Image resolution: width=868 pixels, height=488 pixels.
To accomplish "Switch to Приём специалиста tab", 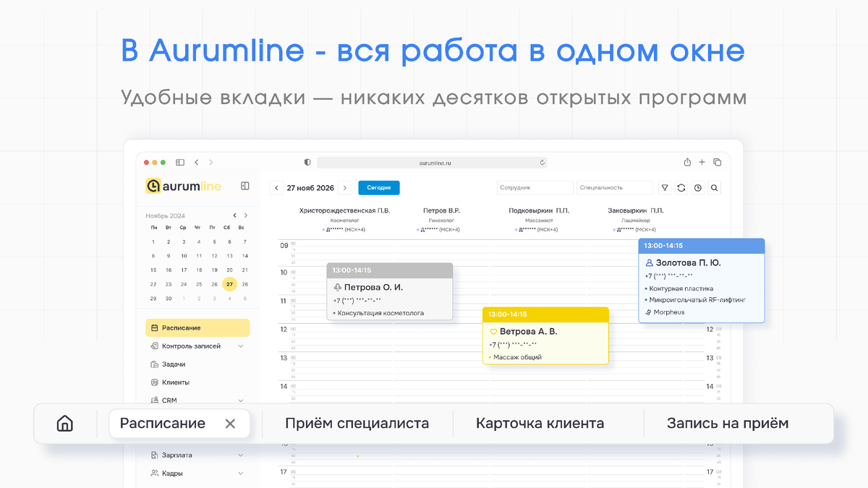I will point(357,424).
